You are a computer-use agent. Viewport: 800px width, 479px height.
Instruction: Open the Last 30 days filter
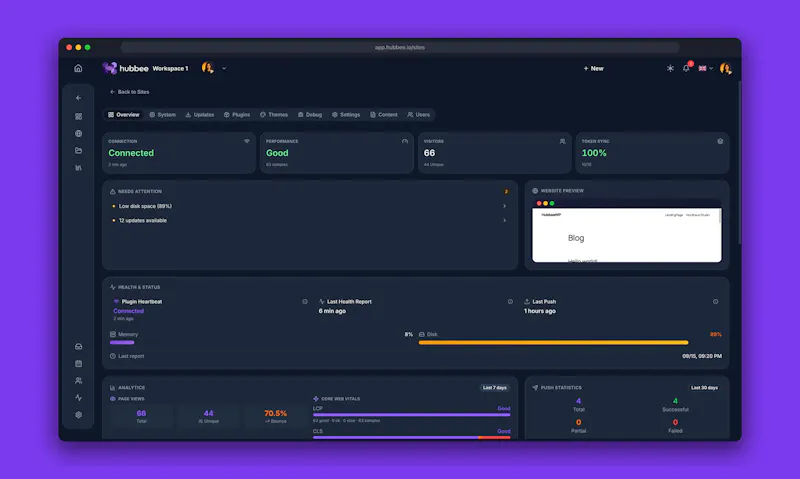tap(704, 388)
